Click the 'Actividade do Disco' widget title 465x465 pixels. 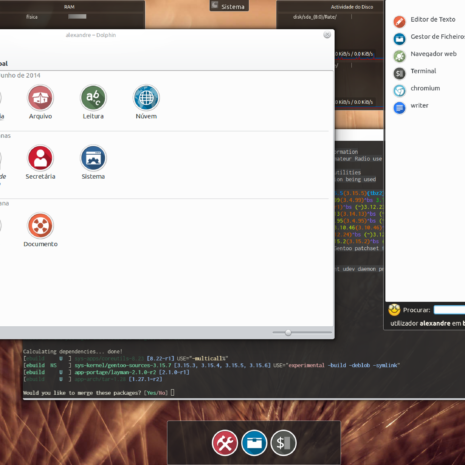pyautogui.click(x=352, y=7)
